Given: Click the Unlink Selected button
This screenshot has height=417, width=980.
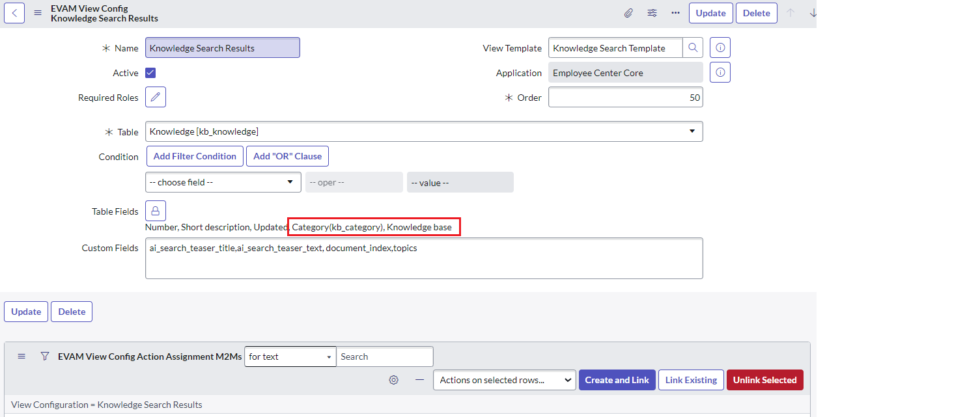Looking at the screenshot, I should [x=764, y=379].
